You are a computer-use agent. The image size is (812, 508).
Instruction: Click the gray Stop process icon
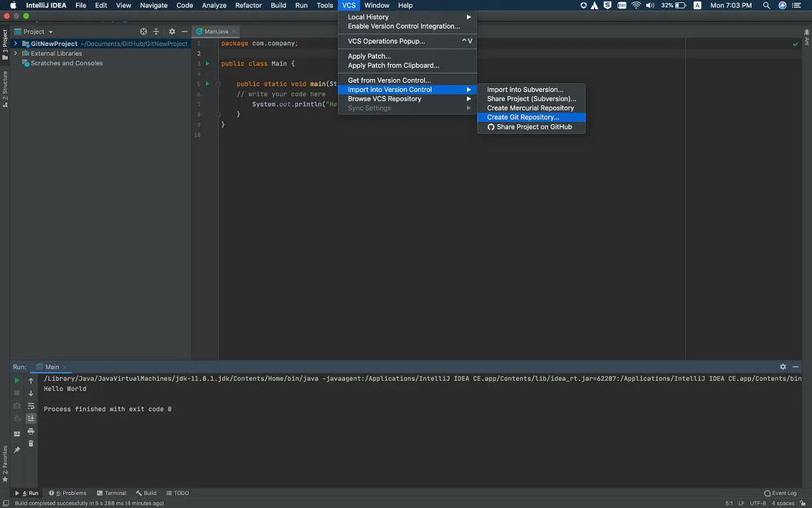pyautogui.click(x=17, y=393)
